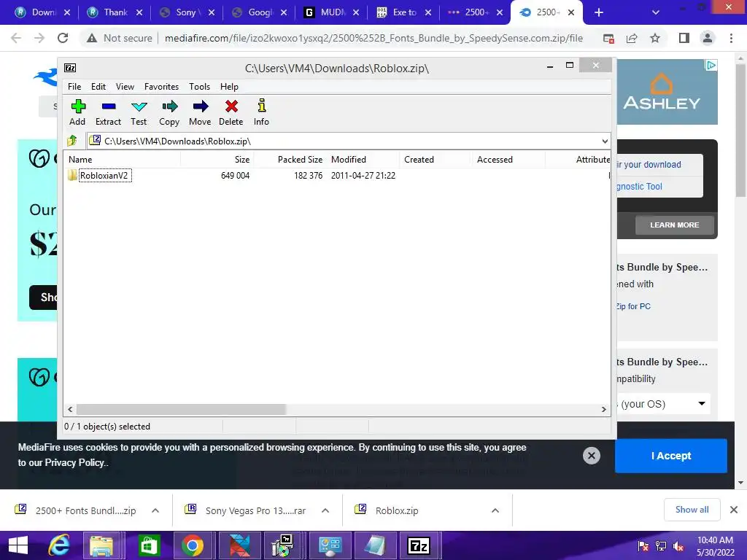Expand the address path dropdown arrow
The height and width of the screenshot is (560, 747).
pos(605,141)
